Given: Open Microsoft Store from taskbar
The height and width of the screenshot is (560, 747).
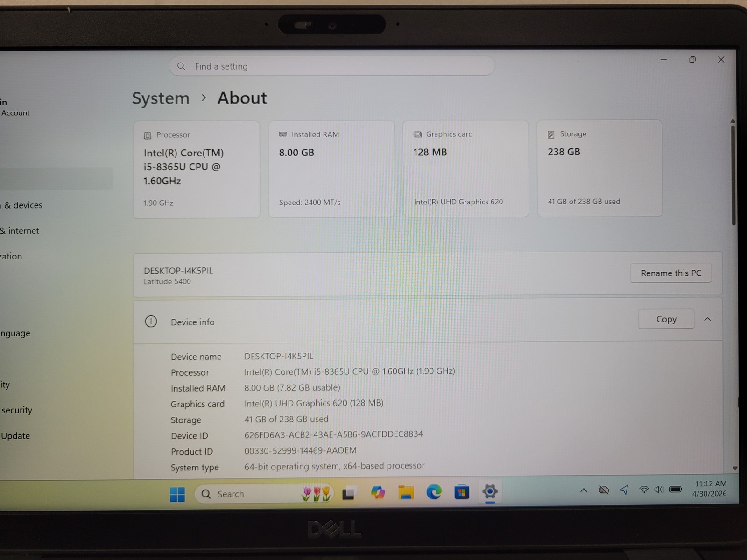Looking at the screenshot, I should (x=462, y=492).
